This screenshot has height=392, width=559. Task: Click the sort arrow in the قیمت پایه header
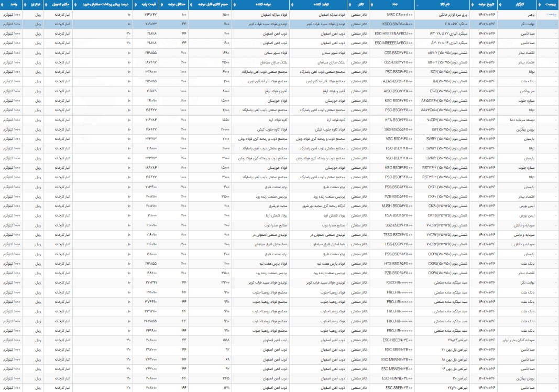pos(136,5)
